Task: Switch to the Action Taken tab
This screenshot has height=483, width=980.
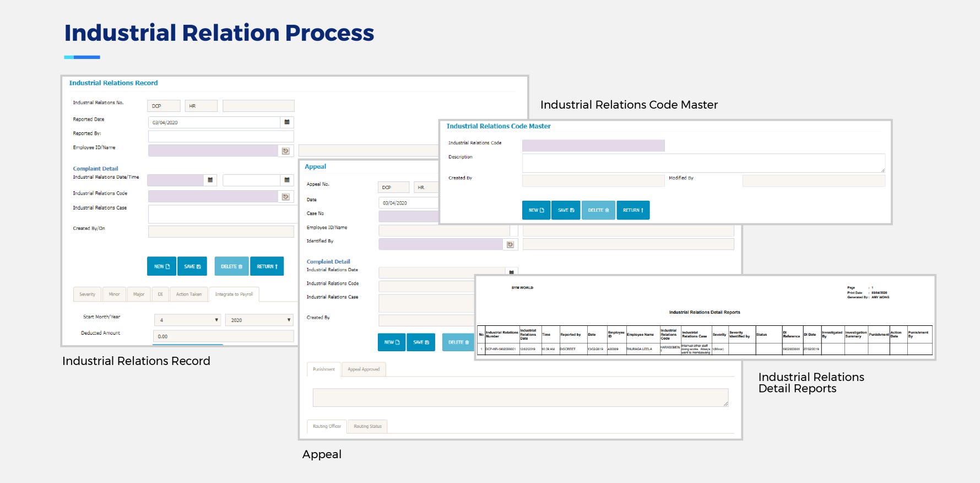Action: [x=189, y=294]
